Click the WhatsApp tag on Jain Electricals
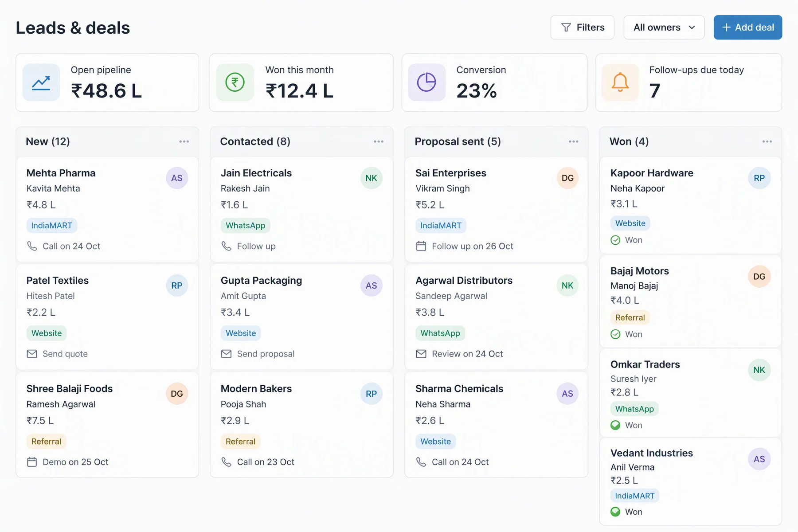Screen dimensions: 798x532 pyautogui.click(x=246, y=226)
